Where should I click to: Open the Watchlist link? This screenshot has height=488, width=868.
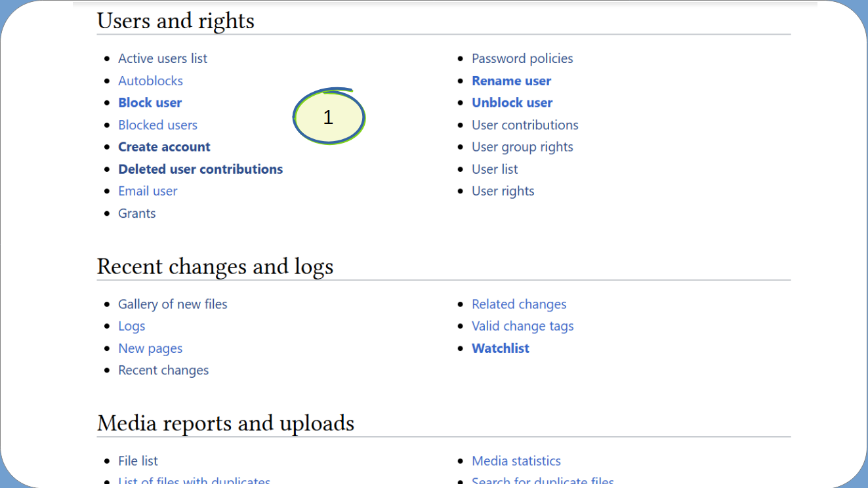click(500, 348)
